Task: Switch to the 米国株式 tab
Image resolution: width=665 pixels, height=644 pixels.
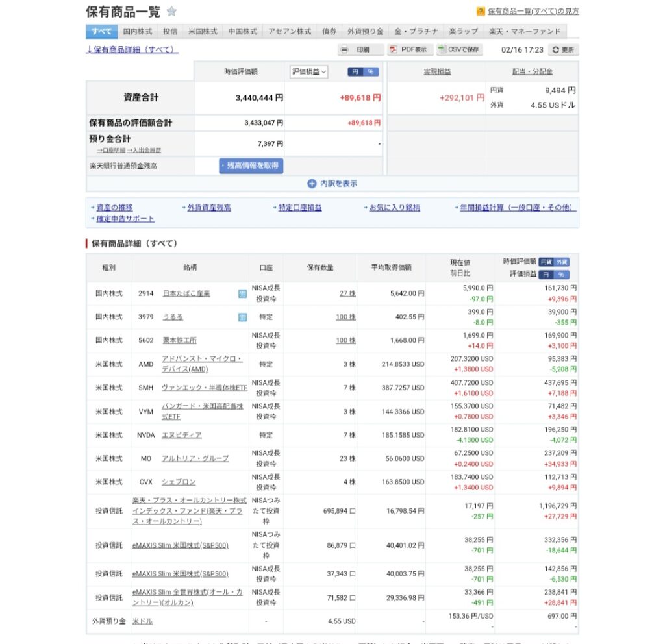Action: pyautogui.click(x=203, y=31)
